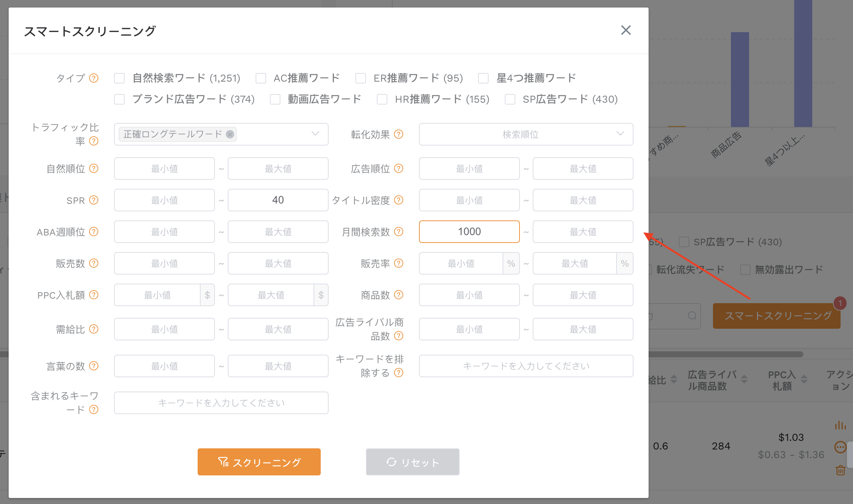The image size is (853, 504).
Task: Click help icon next to 販売数
Action: [x=94, y=263]
